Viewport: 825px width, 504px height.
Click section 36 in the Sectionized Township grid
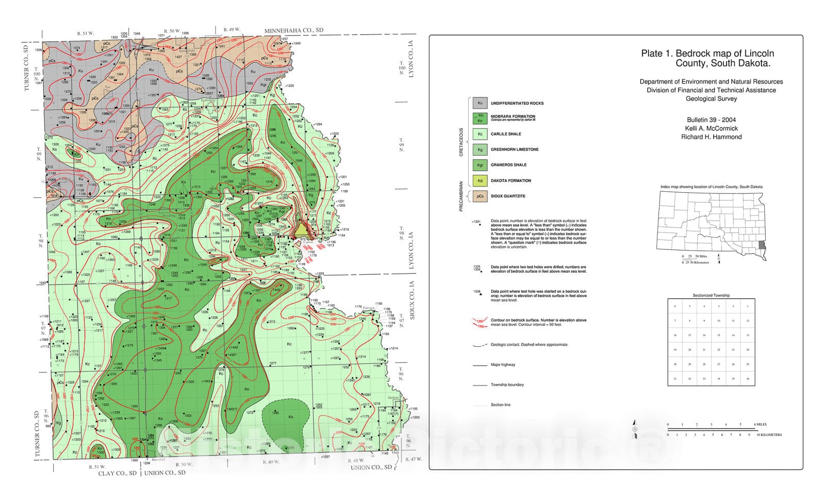[747, 378]
